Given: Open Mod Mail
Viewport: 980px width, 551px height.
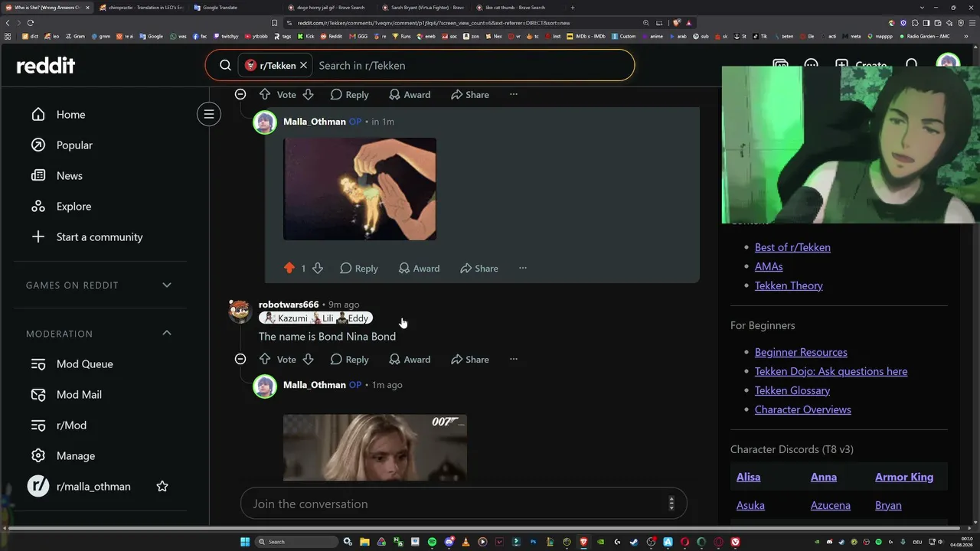Looking at the screenshot, I should pyautogui.click(x=79, y=394).
